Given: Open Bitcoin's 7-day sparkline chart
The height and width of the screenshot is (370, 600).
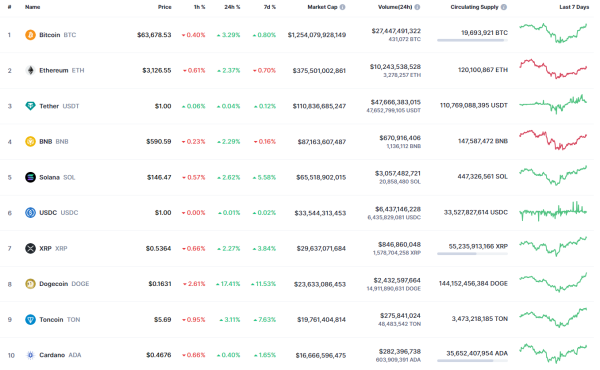Looking at the screenshot, I should tap(553, 33).
